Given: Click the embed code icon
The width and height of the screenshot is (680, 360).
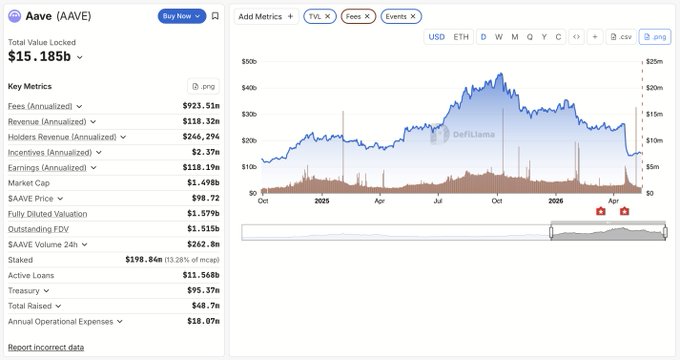Looking at the screenshot, I should click(x=576, y=37).
